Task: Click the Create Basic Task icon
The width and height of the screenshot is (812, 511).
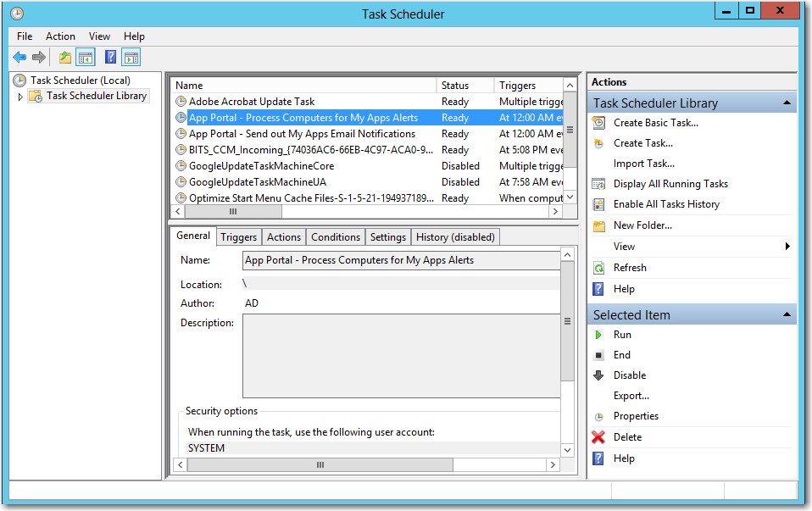Action: (598, 123)
